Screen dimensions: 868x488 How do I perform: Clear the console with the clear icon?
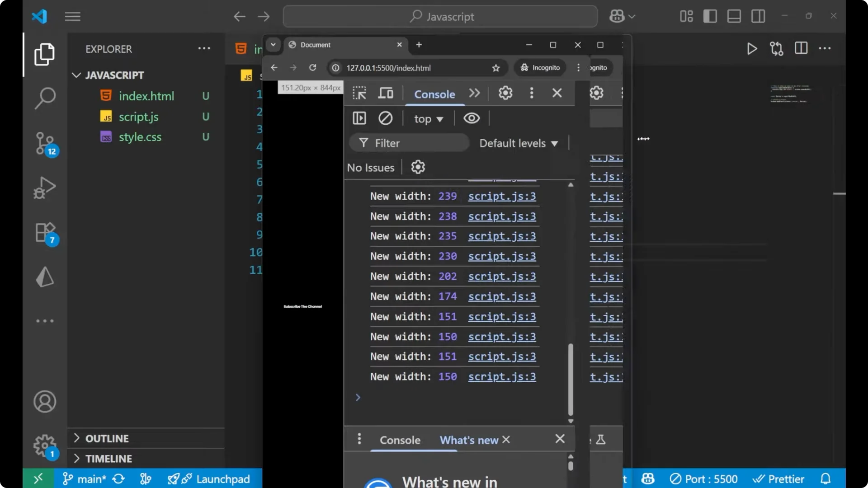point(385,118)
